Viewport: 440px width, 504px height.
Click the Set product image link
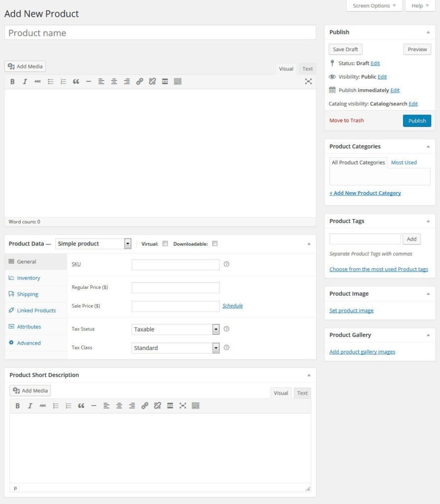351,311
